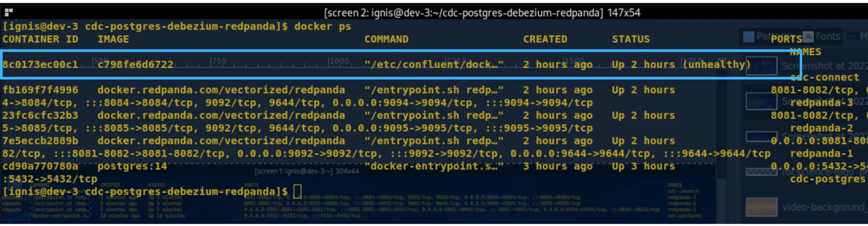
Task: Select the CONTAINER ID column header
Action: click(40, 39)
